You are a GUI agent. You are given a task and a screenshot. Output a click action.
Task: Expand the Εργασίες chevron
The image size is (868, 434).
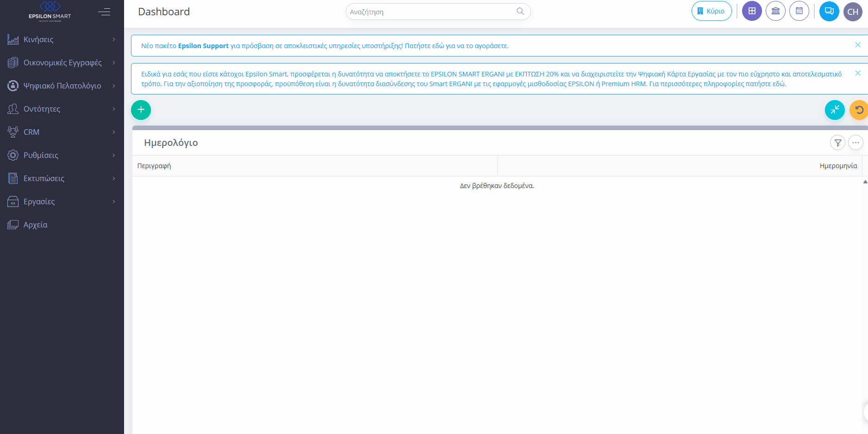(114, 201)
